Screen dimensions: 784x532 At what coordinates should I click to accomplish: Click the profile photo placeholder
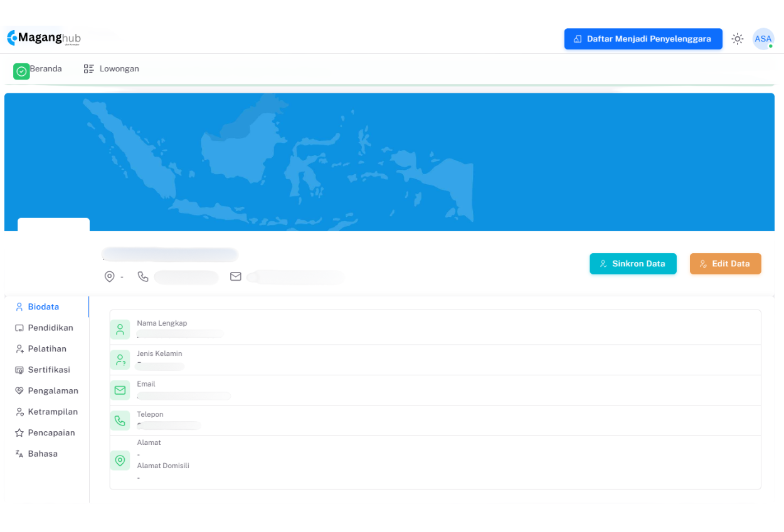coord(53,254)
